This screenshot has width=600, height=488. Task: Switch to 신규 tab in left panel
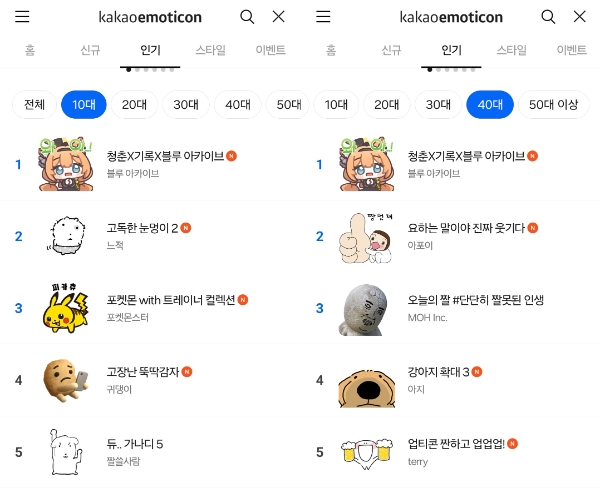click(90, 49)
